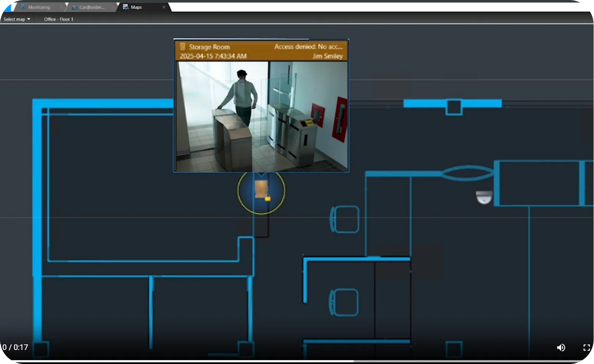The image size is (594, 364).
Task: Open the Storage Room camera video thumbnail
Action: [261, 115]
